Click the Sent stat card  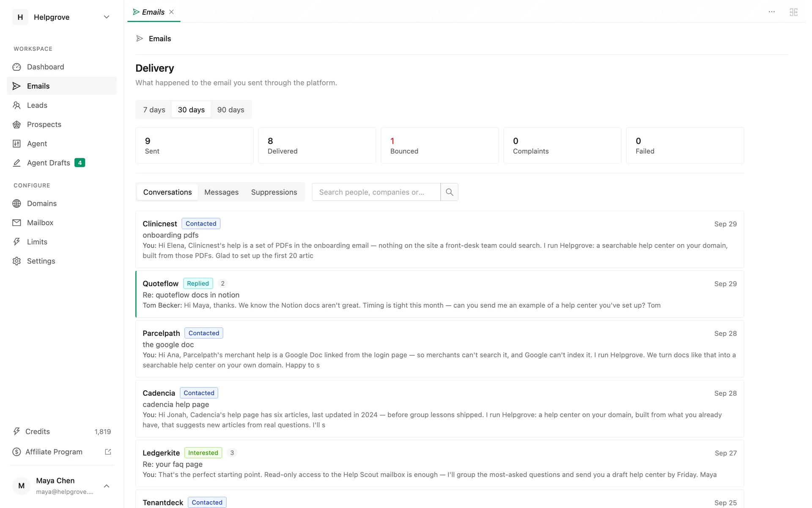[194, 145]
